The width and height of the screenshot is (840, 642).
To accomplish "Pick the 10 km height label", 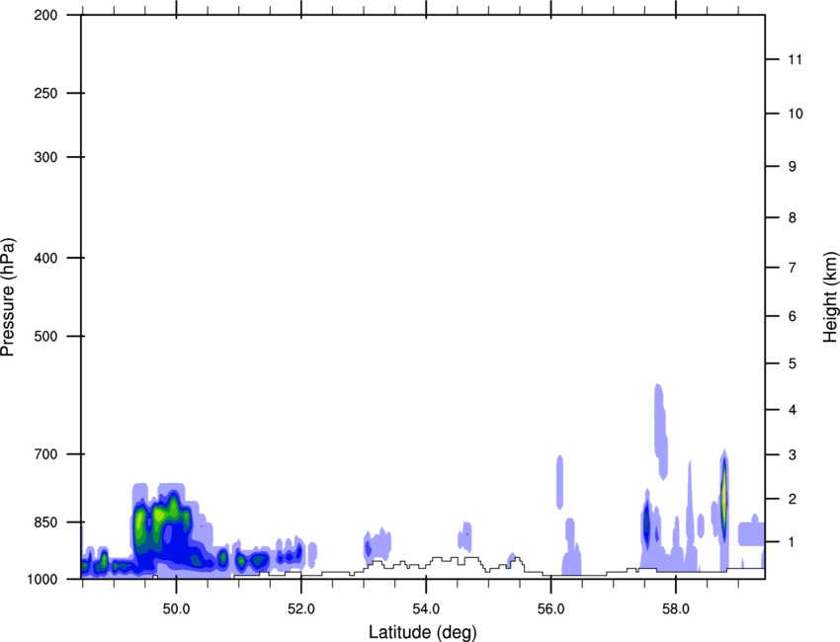I will [796, 114].
